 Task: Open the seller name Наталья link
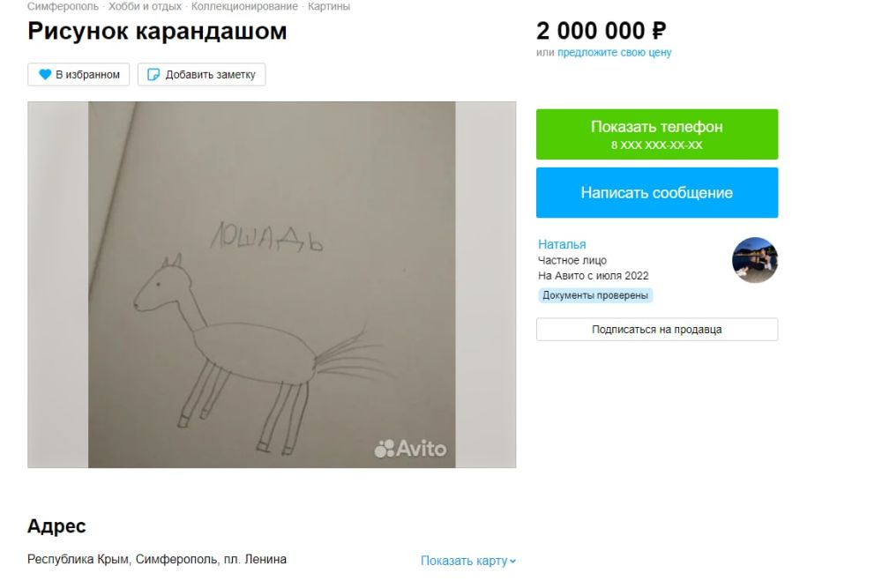562,244
